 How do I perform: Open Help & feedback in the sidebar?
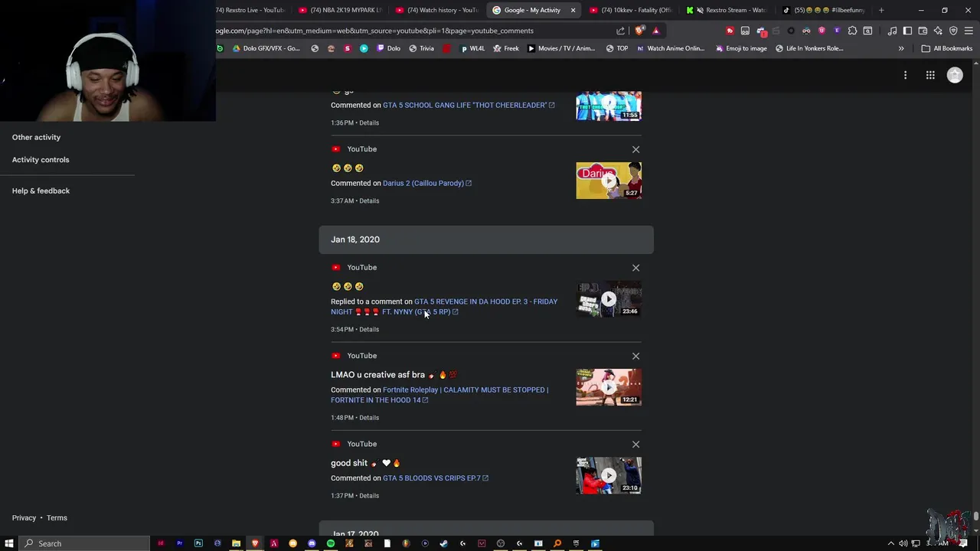[41, 191]
